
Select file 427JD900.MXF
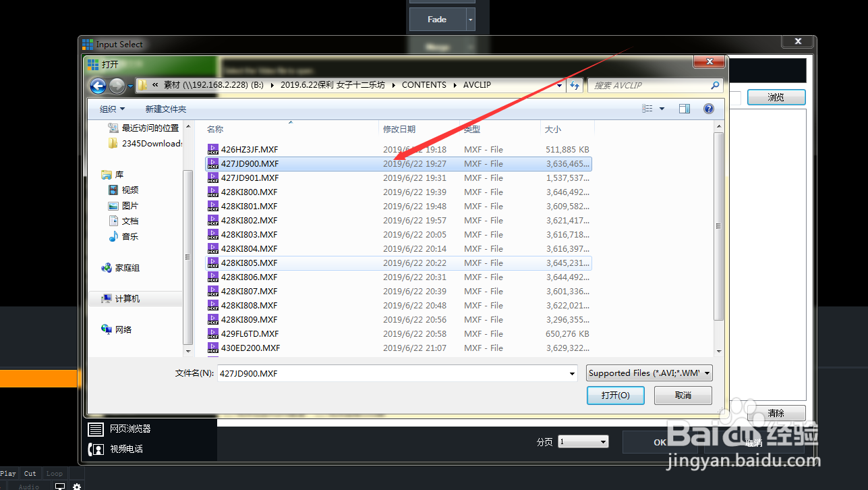click(398, 163)
